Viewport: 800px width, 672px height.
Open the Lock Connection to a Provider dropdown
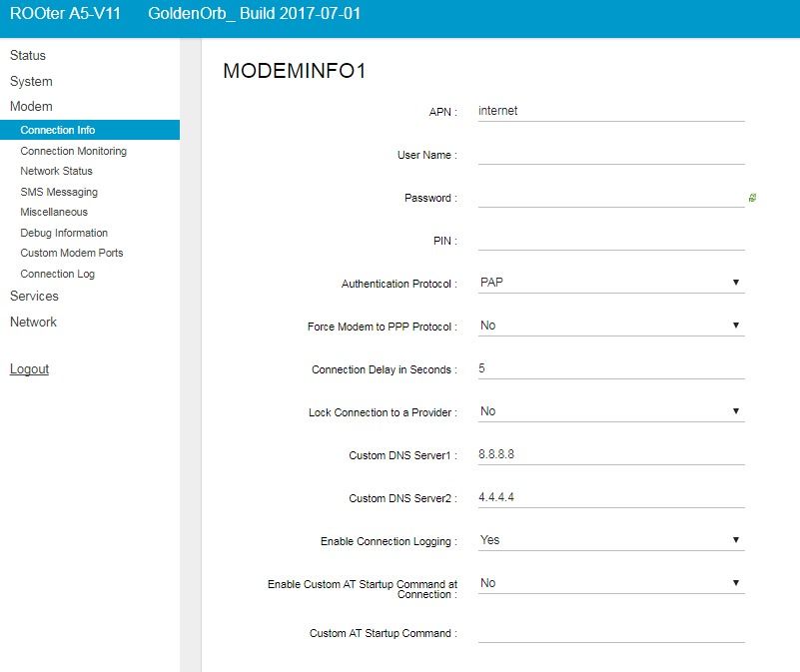pos(611,411)
